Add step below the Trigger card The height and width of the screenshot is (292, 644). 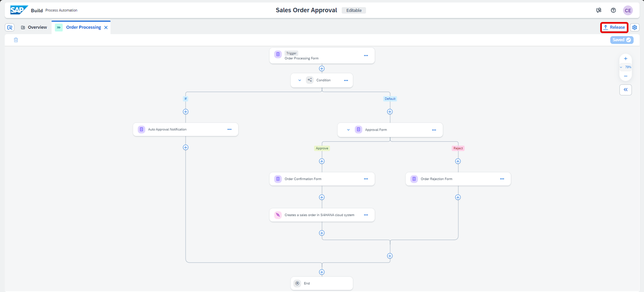point(322,68)
